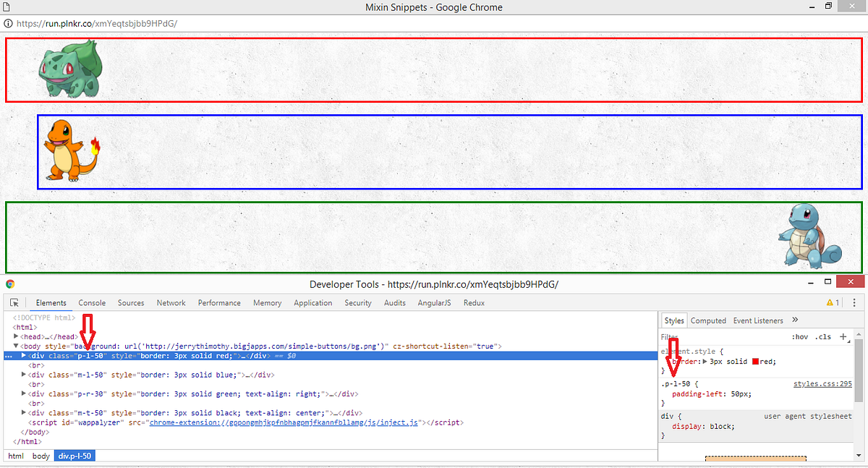Screen dimensions: 868x468
Task: Click the browser address bar URL
Action: pos(97,23)
